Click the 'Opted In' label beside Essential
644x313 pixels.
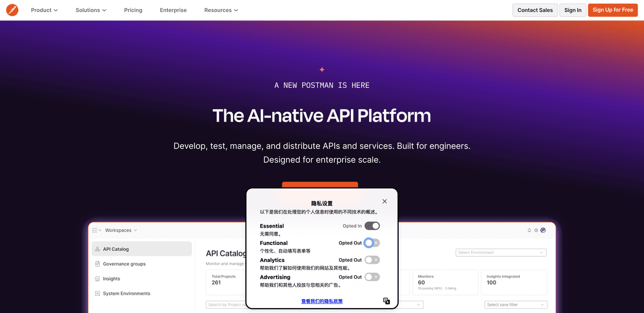click(352, 226)
